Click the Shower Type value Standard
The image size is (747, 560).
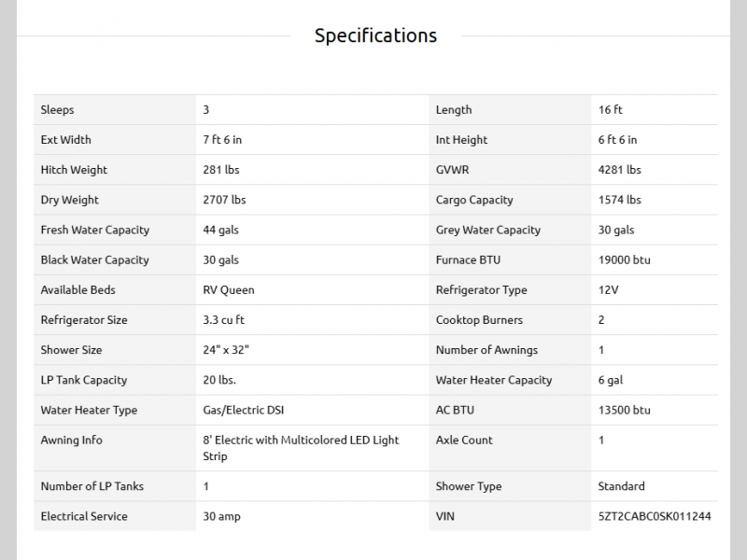tap(621, 486)
